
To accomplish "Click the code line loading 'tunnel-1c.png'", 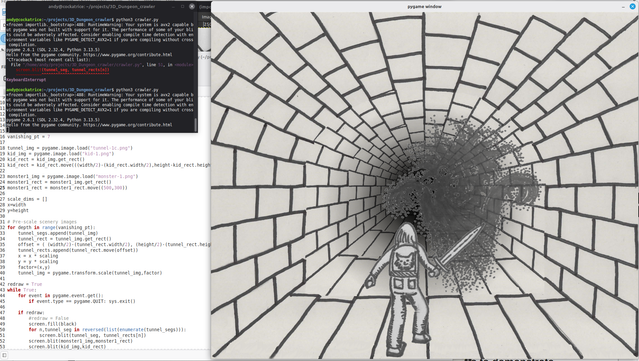I will [x=70, y=148].
